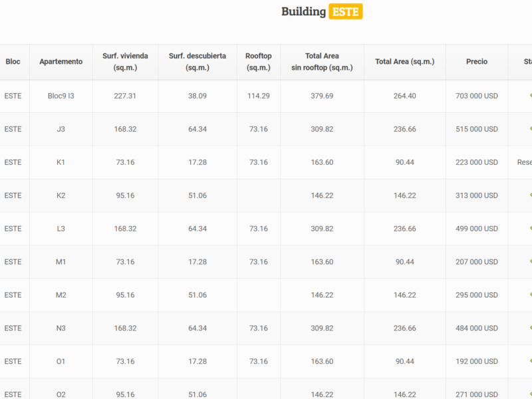Image resolution: width=532 pixels, height=399 pixels.
Task: Click the 499 000 USD price
Action: 477,229
